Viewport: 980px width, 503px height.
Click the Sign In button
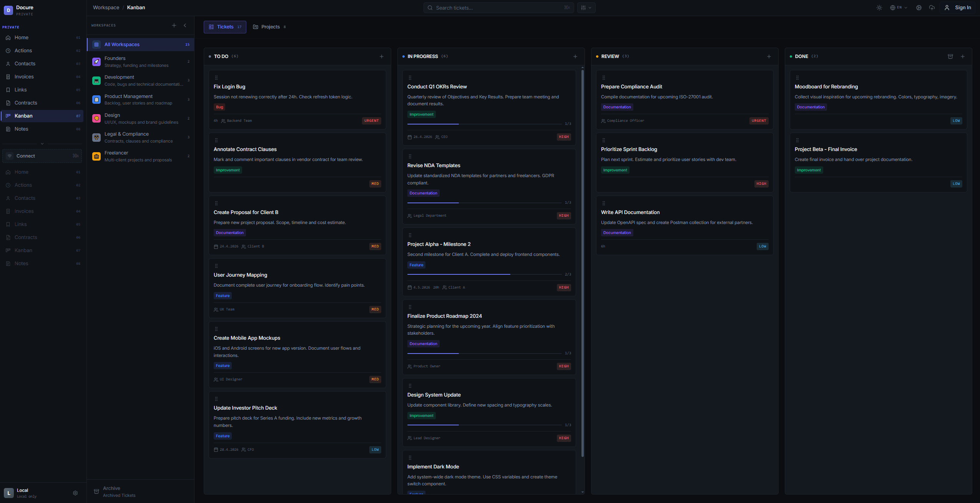[958, 8]
